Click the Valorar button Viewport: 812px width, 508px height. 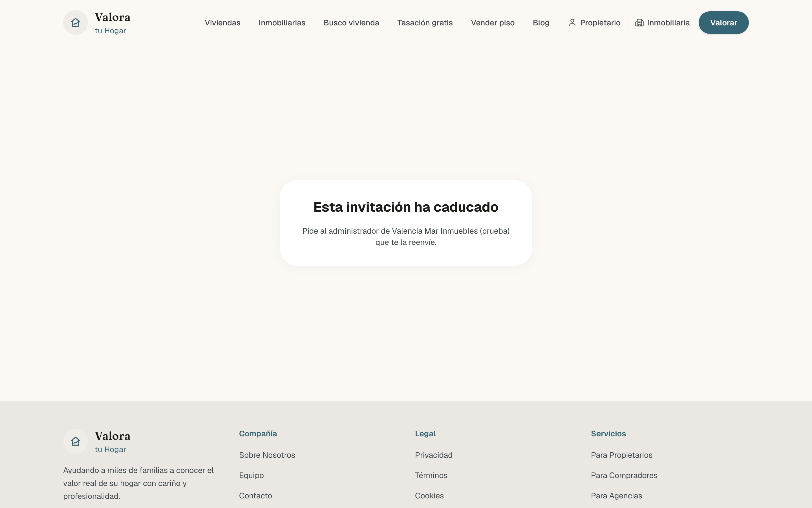(x=723, y=23)
